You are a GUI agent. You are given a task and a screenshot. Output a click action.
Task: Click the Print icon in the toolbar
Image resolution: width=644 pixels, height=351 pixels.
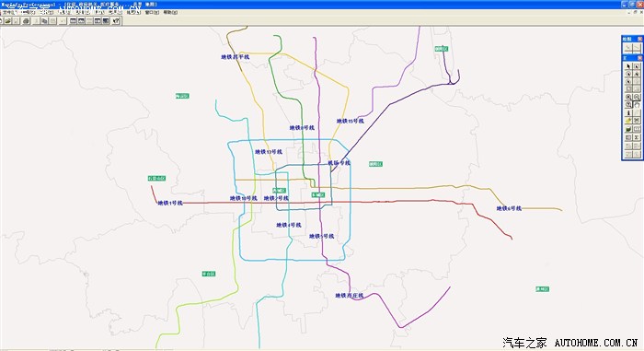pos(26,20)
